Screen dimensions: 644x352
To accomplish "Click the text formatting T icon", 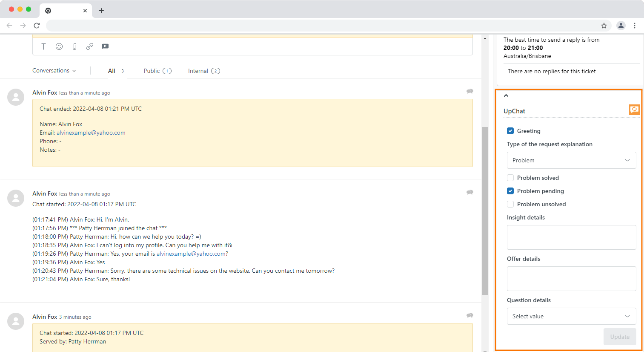I will (43, 46).
